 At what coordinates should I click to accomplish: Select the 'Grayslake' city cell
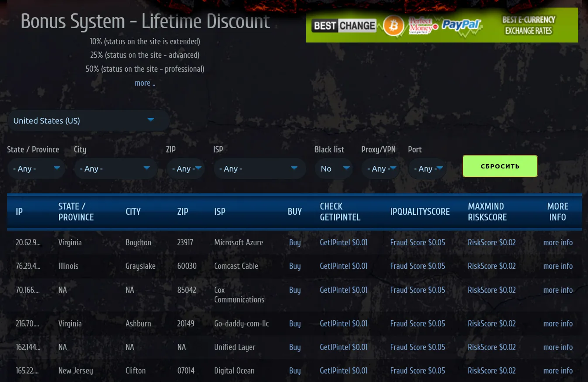pos(140,266)
